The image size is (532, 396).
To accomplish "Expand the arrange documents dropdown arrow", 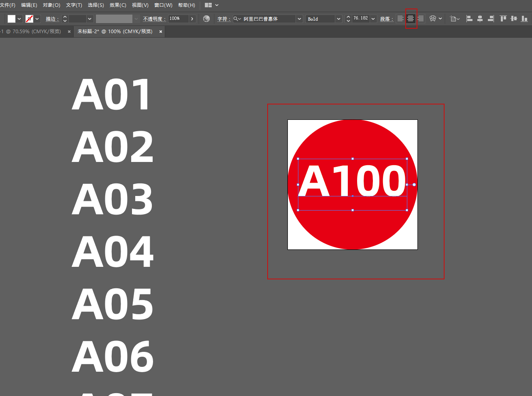I will click(217, 5).
